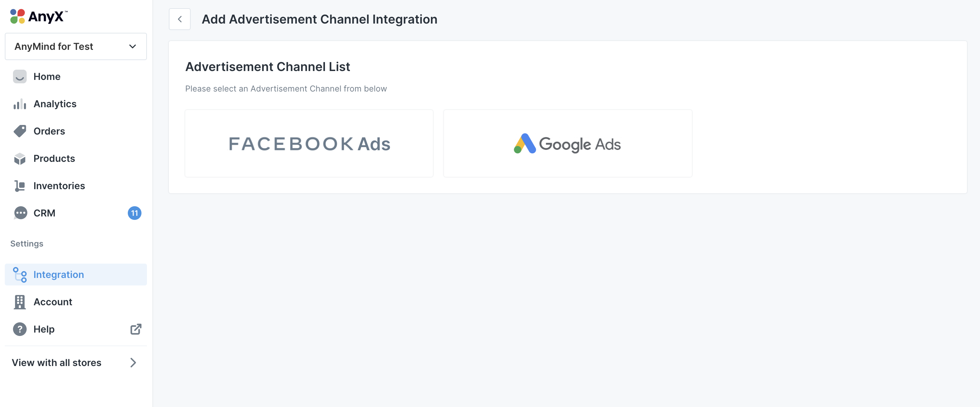Expand View with all stores chevron

[133, 363]
